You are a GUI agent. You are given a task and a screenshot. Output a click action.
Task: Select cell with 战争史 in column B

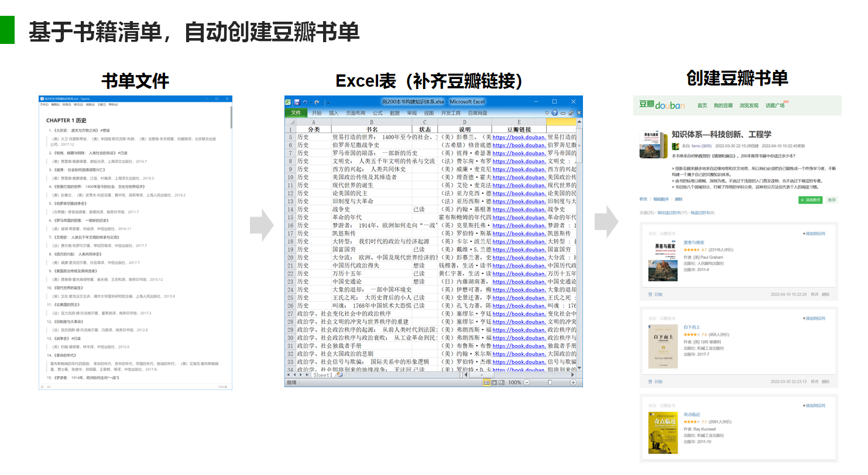(372, 209)
